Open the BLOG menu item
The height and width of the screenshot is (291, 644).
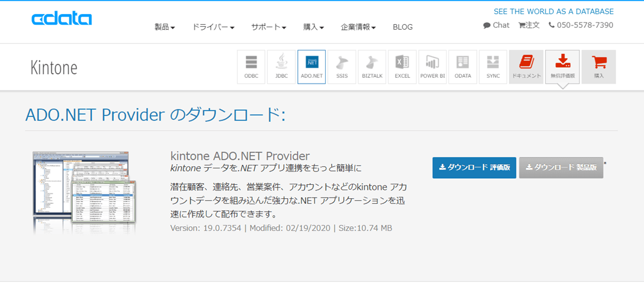(x=402, y=27)
